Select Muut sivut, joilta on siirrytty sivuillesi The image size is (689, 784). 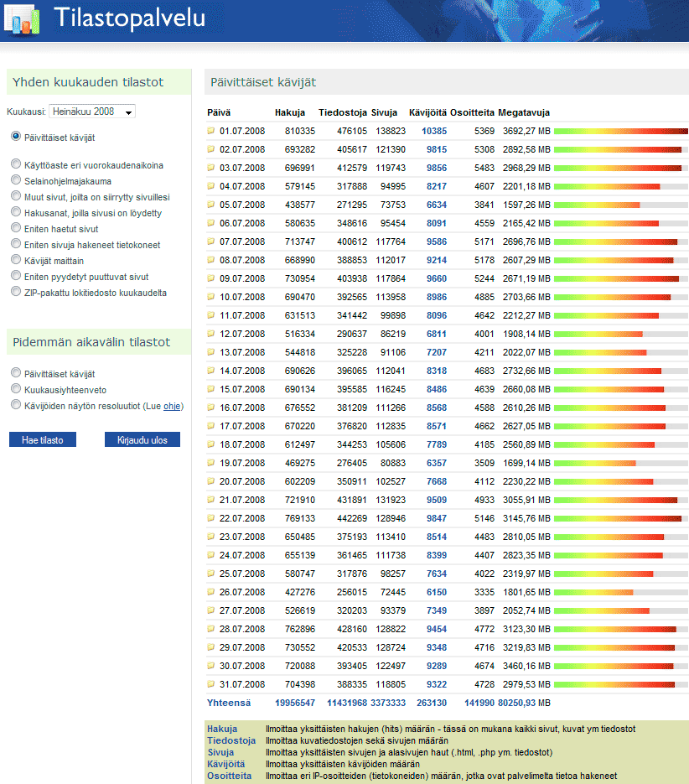click(x=16, y=195)
